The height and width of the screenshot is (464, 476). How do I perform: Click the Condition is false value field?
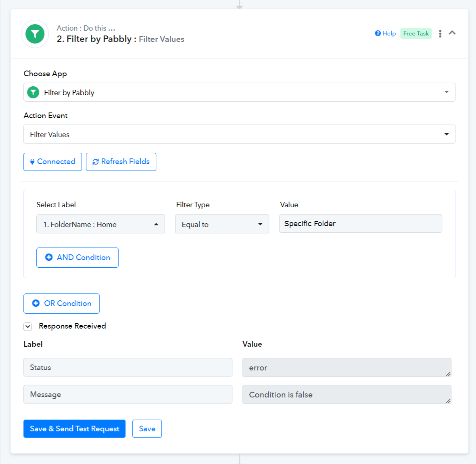347,395
